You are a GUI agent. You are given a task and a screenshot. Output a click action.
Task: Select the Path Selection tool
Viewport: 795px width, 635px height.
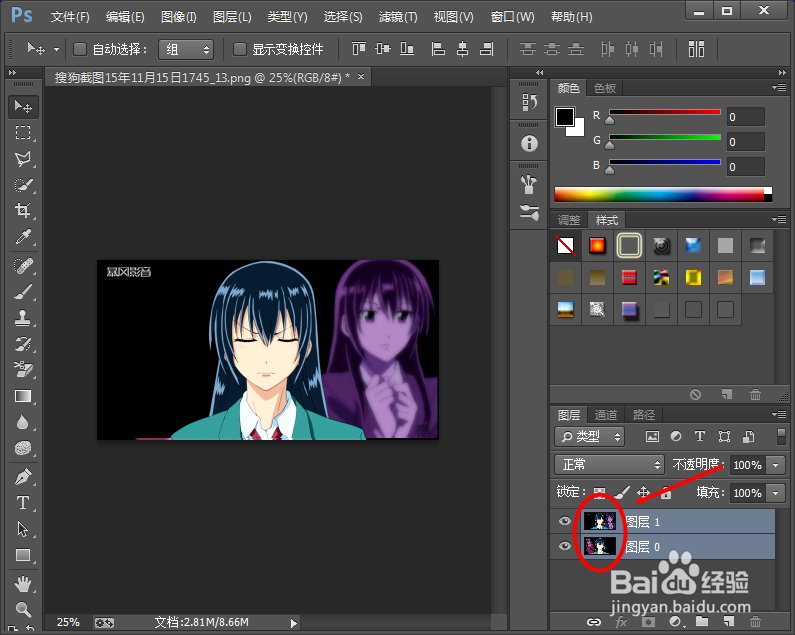click(23, 529)
